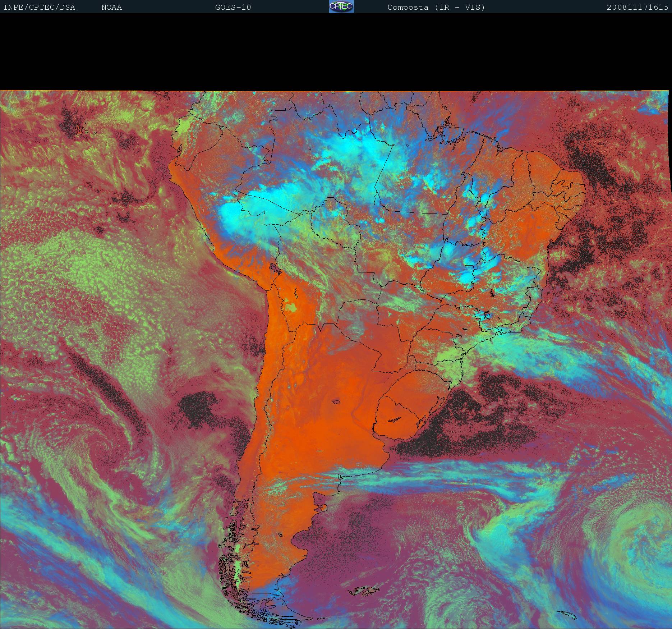Click the Falkland Islands outline on the map
The image size is (672, 629).
365,590
